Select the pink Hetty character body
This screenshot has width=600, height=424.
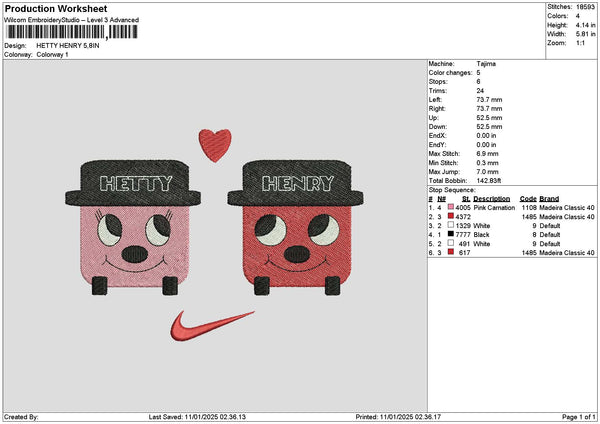(135, 247)
